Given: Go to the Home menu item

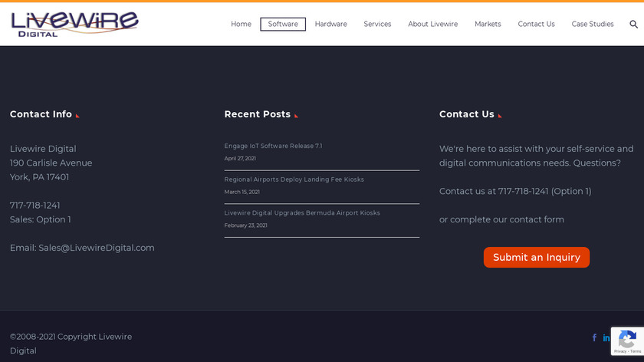Looking at the screenshot, I should [241, 25].
